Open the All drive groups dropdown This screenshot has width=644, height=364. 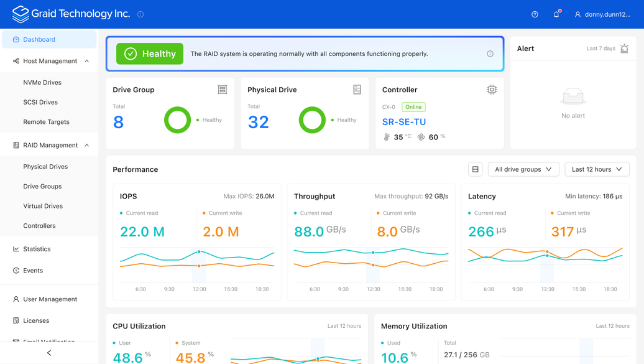(x=523, y=169)
